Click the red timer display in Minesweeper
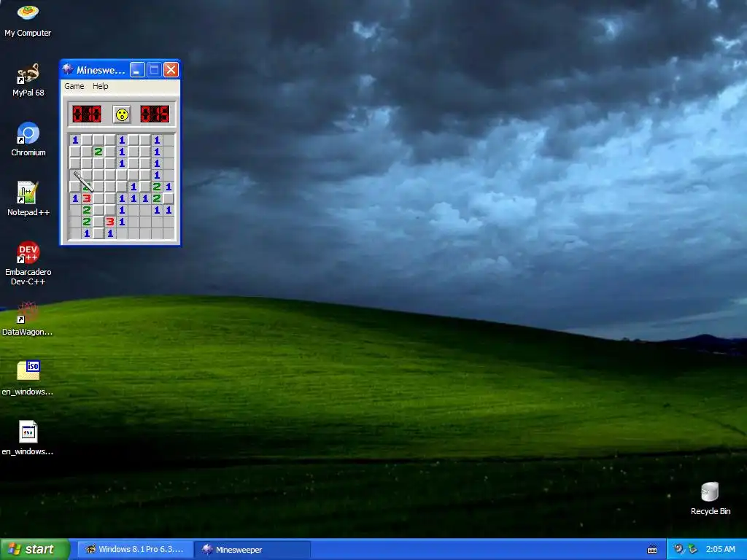The width and height of the screenshot is (747, 560). (x=155, y=114)
